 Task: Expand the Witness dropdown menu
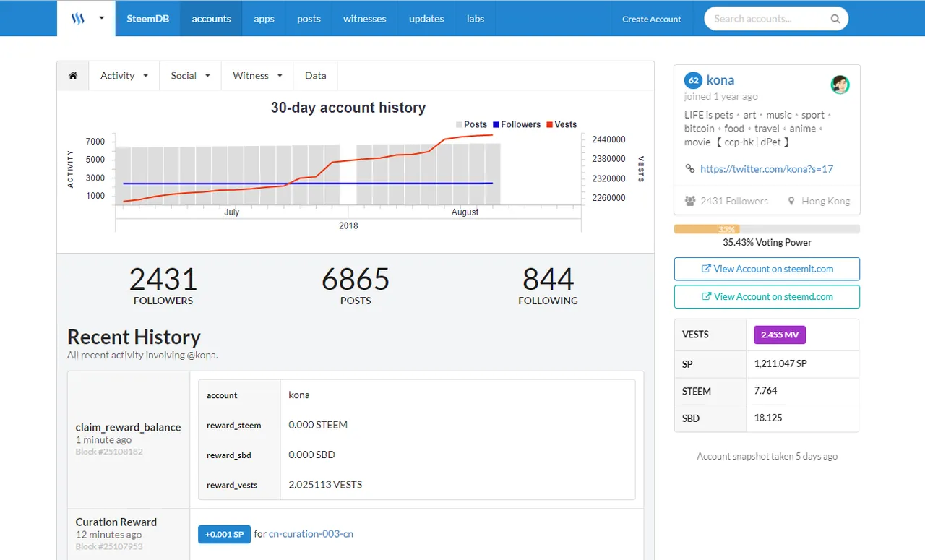(x=257, y=75)
